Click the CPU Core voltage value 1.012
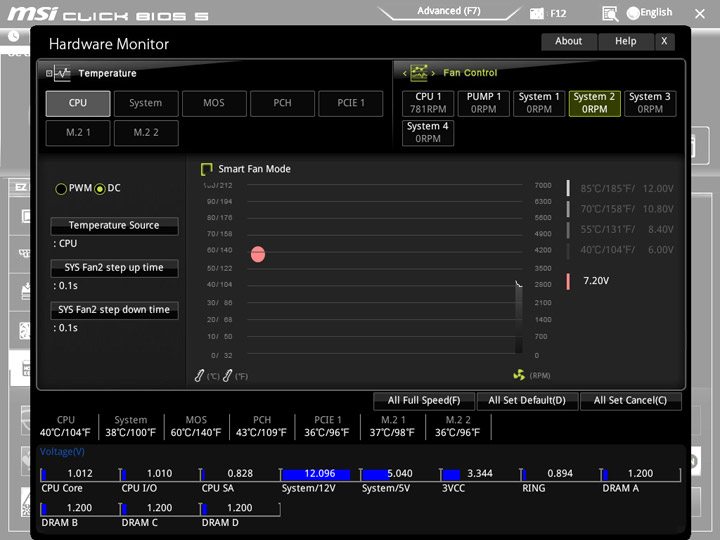The height and width of the screenshot is (540, 720). coord(80,473)
